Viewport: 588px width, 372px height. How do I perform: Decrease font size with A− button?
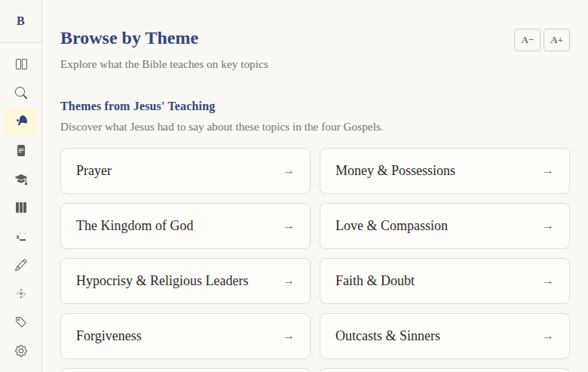(527, 40)
